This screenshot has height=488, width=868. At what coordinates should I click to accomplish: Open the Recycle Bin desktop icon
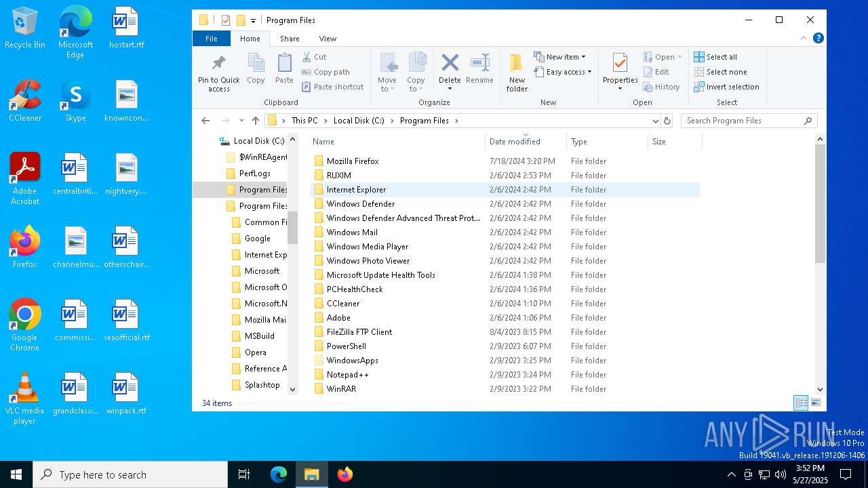pos(25,28)
